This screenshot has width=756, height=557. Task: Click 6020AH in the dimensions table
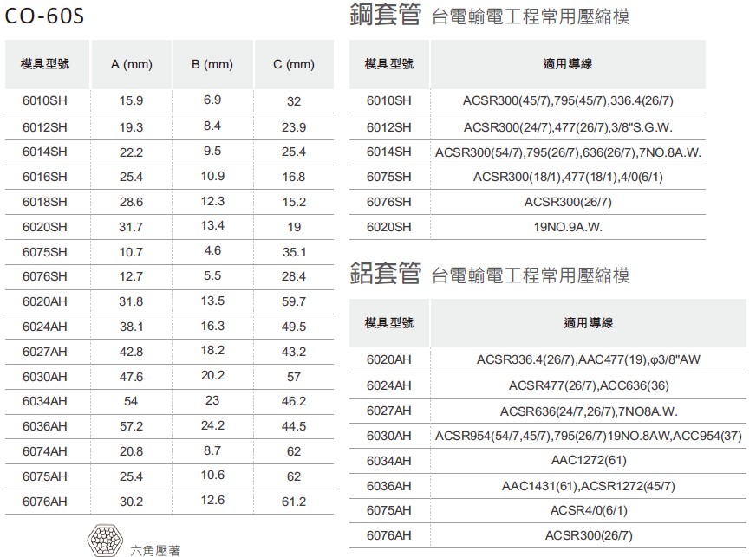pos(45,301)
